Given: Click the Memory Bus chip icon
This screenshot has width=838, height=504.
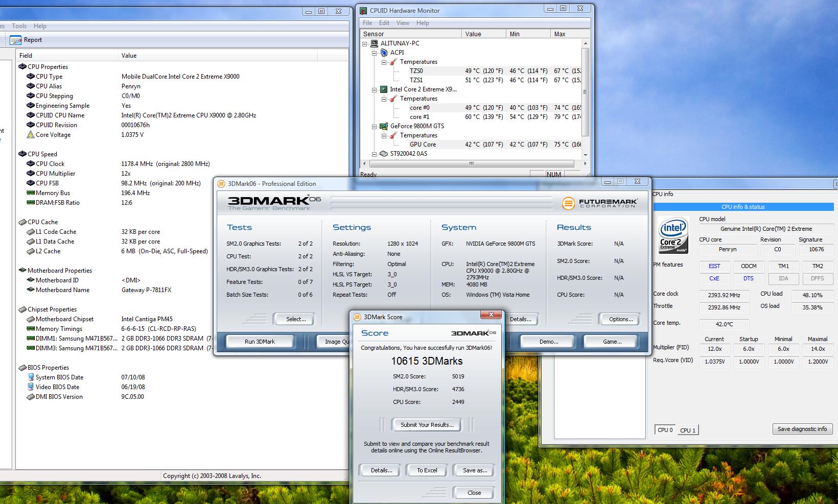Looking at the screenshot, I should pyautogui.click(x=31, y=193).
